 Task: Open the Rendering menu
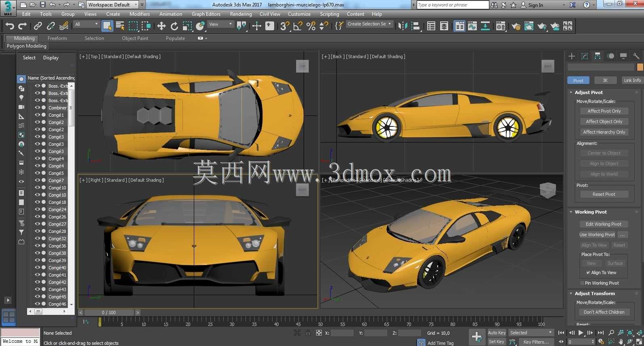241,14
